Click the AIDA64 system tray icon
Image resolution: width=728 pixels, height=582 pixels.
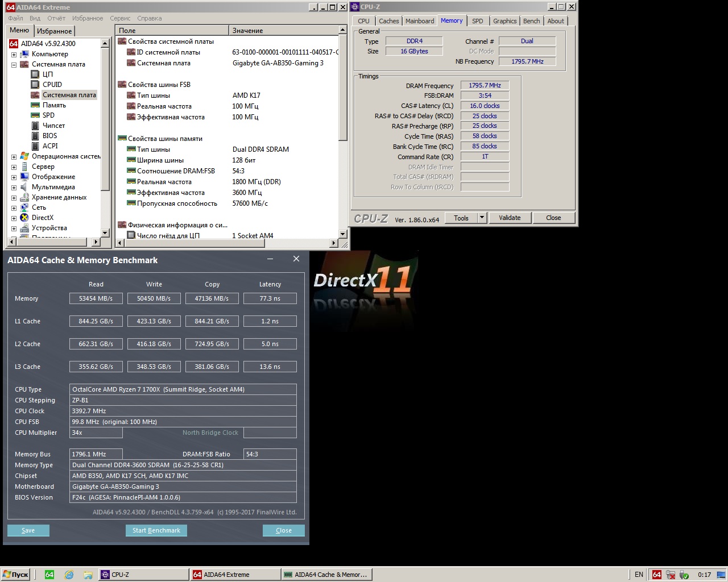click(x=657, y=575)
